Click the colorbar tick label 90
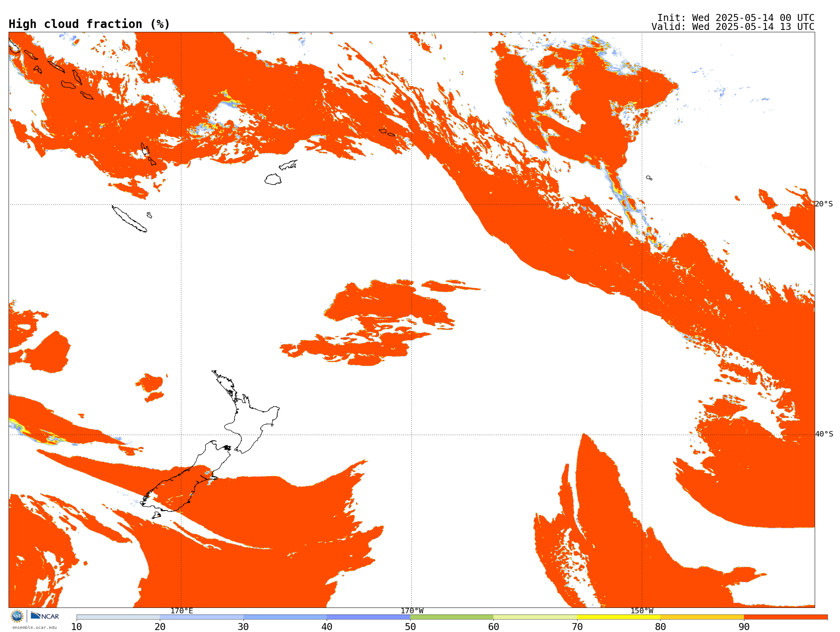The image size is (840, 632). pos(744,627)
